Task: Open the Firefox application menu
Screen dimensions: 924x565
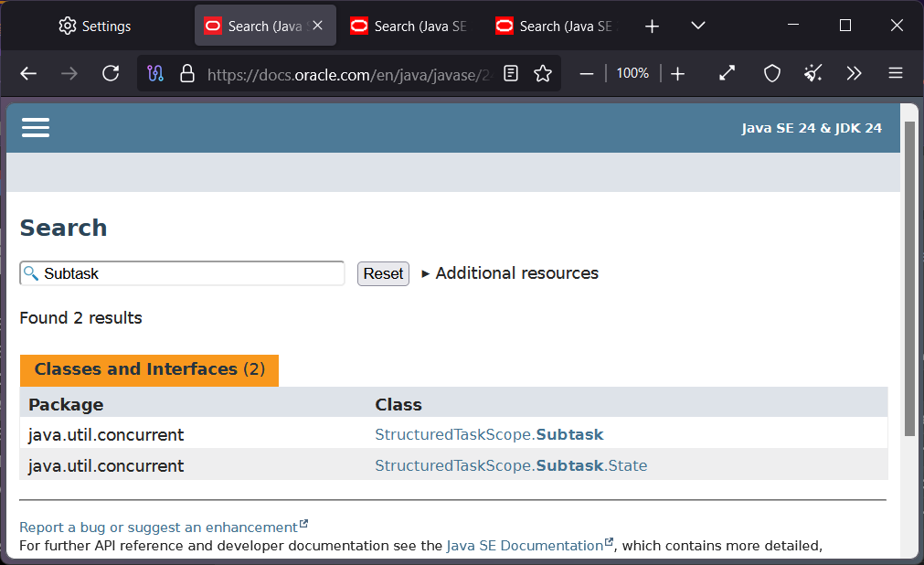Action: [x=896, y=73]
